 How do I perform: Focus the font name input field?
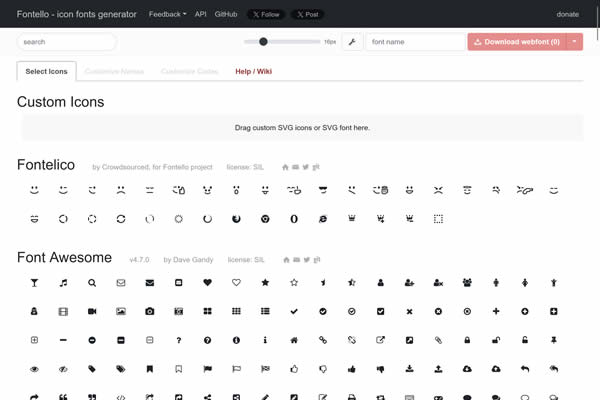coord(416,42)
